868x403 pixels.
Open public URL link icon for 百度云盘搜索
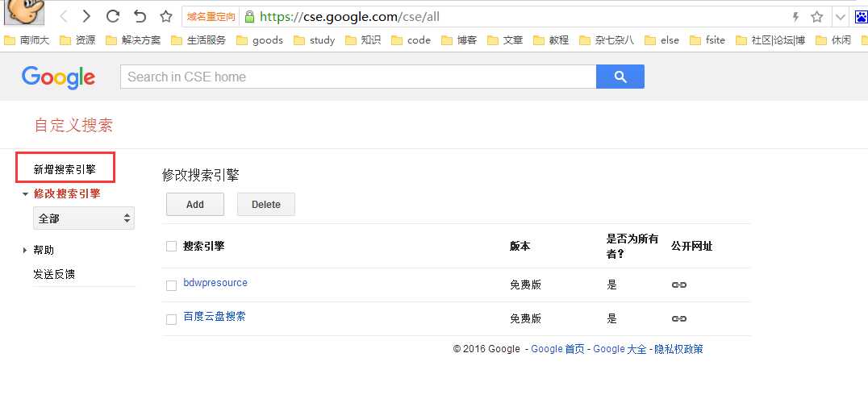point(678,318)
